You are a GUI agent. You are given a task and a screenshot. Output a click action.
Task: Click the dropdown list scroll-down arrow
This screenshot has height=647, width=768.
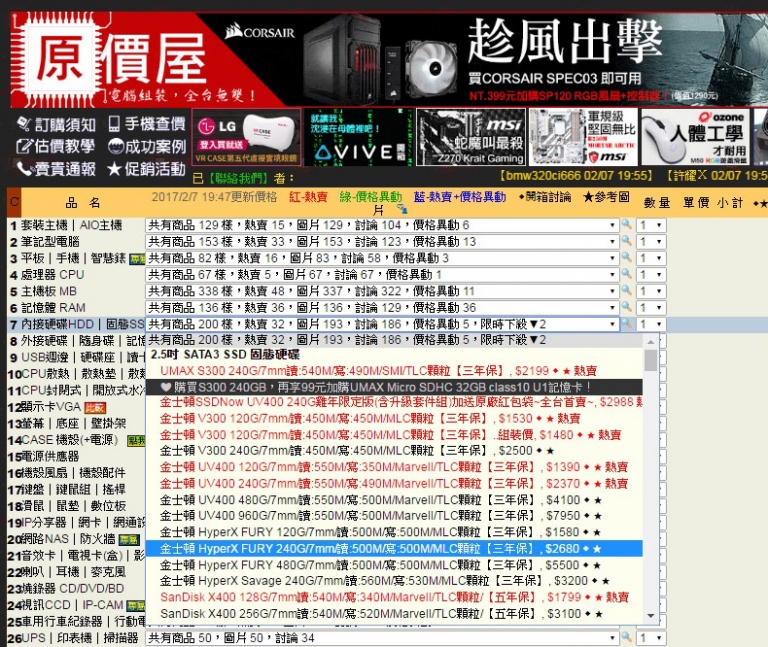coord(650,616)
